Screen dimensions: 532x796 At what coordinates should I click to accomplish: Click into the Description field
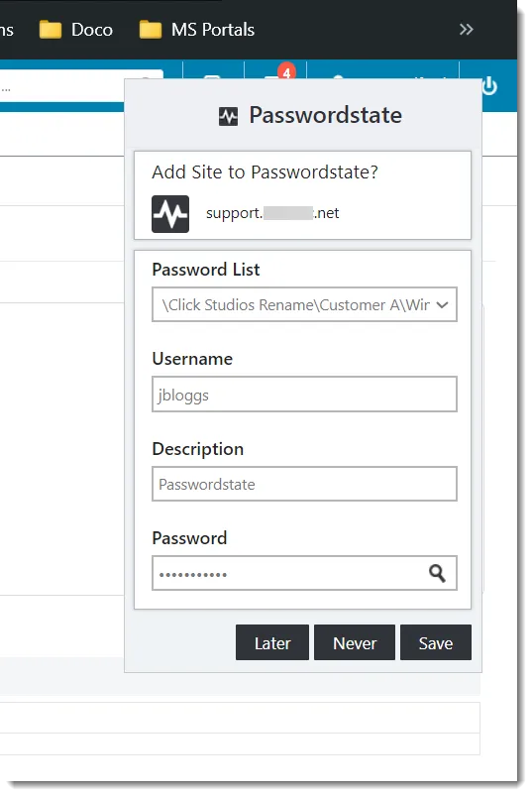click(304, 484)
